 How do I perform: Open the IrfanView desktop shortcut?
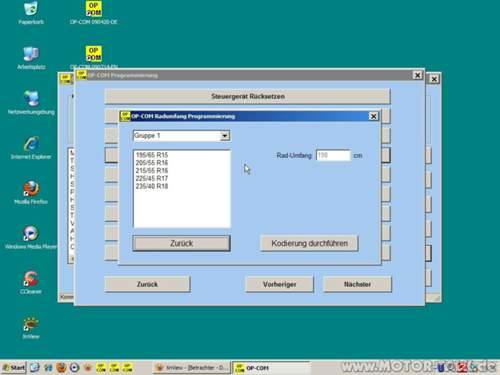pyautogui.click(x=31, y=327)
